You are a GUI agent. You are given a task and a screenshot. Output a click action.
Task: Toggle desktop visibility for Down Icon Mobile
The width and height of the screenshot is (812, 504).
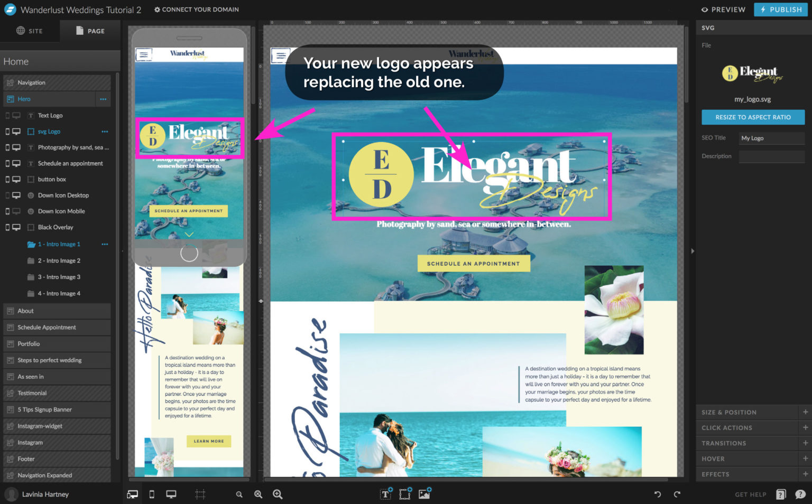click(x=16, y=211)
